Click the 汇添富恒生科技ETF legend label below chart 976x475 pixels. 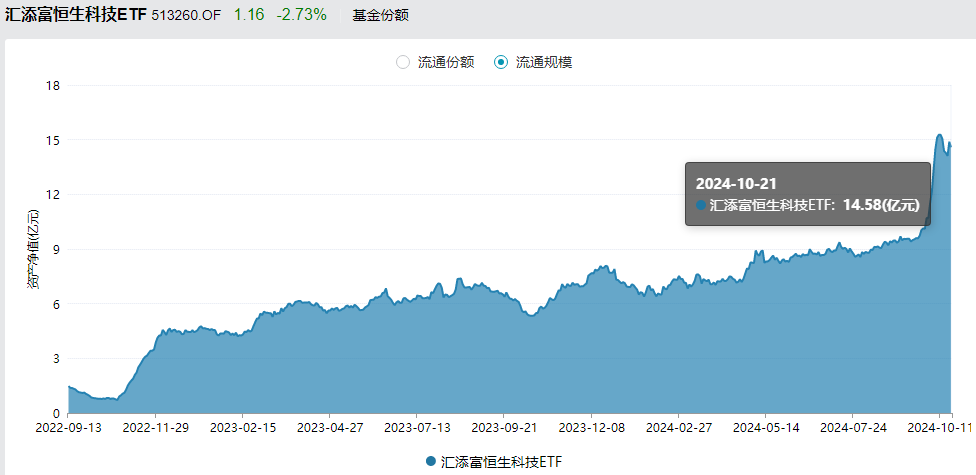pyautogui.click(x=496, y=460)
